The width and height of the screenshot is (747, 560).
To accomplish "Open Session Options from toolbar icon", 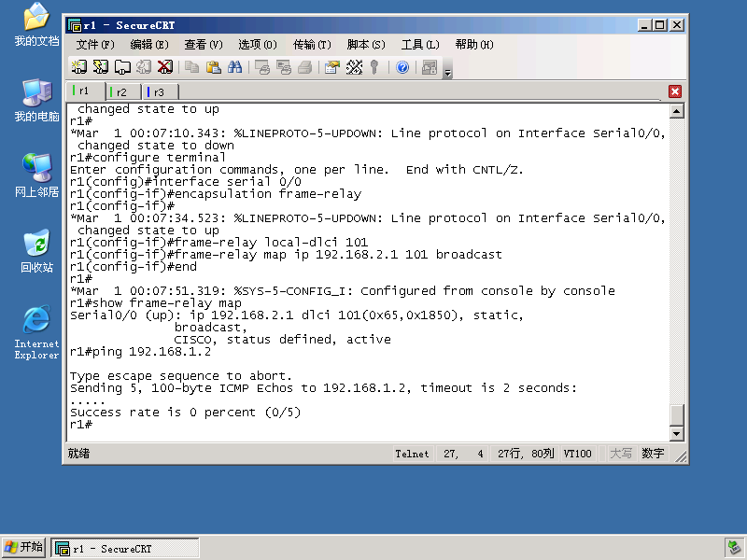I will [332, 67].
